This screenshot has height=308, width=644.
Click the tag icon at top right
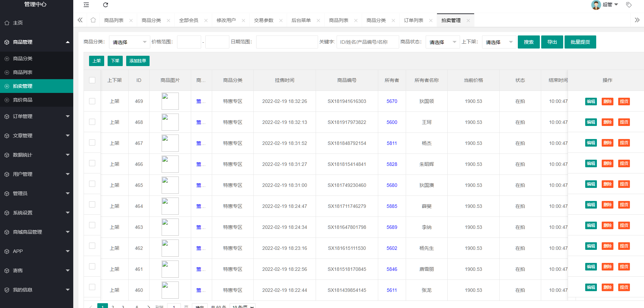[629, 5]
